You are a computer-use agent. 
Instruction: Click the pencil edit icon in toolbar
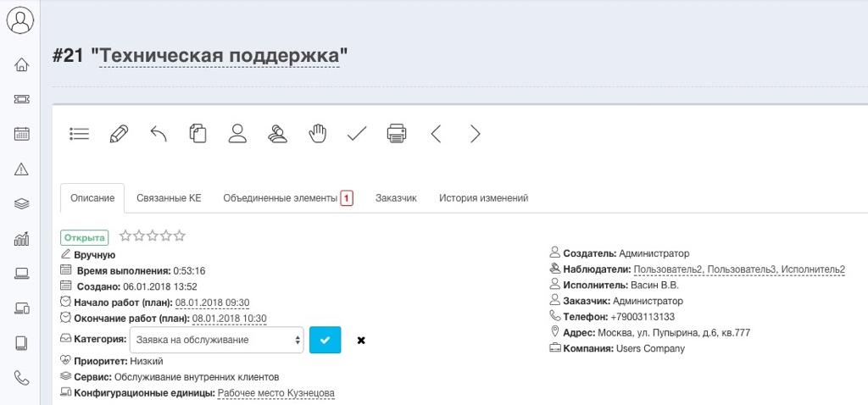[119, 134]
